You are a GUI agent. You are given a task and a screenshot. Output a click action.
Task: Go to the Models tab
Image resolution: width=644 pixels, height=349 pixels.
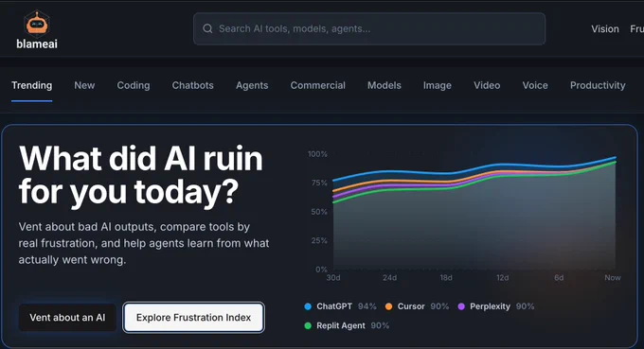[x=384, y=85]
